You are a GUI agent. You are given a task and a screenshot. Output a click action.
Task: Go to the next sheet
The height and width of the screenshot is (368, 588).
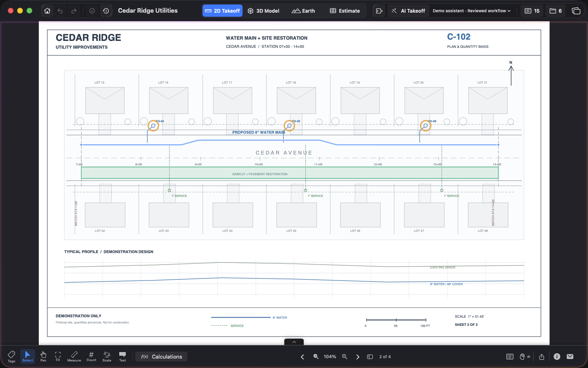click(x=358, y=357)
